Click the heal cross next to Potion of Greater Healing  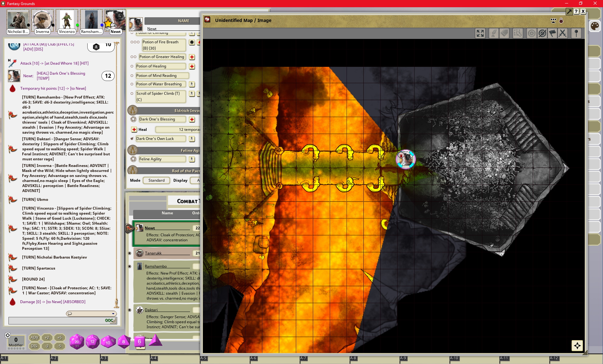click(192, 57)
